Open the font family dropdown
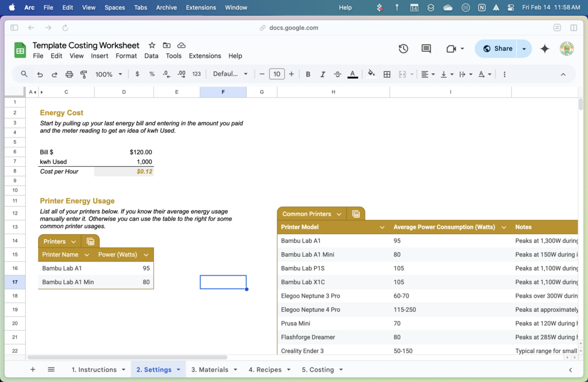This screenshot has width=588, height=382. [231, 74]
